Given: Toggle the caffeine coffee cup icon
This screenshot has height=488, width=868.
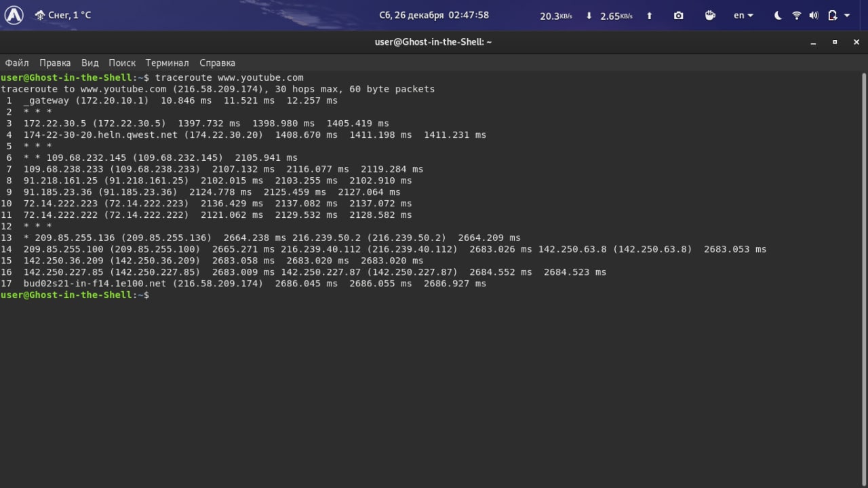Looking at the screenshot, I should tap(710, 16).
